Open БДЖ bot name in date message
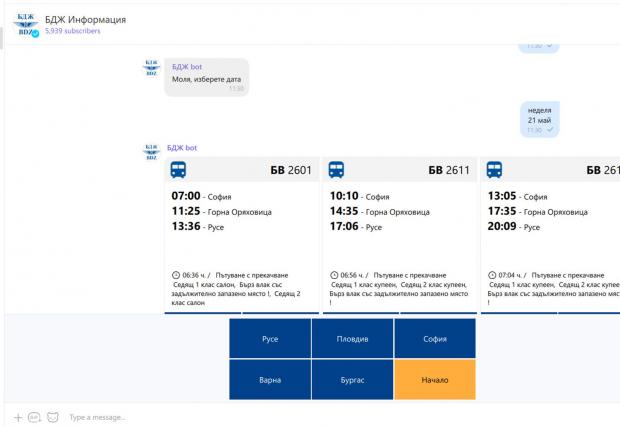This screenshot has width=620, height=427. (187, 67)
